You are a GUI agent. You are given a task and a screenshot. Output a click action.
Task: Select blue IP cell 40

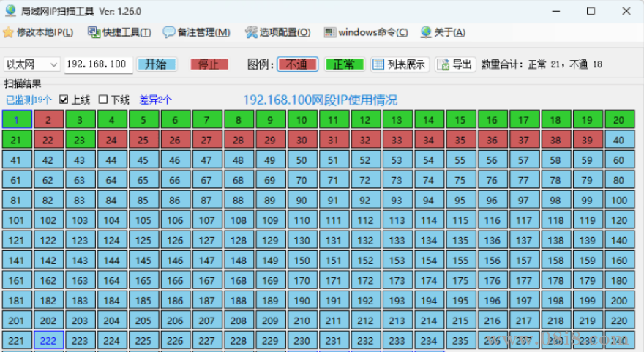pos(619,140)
